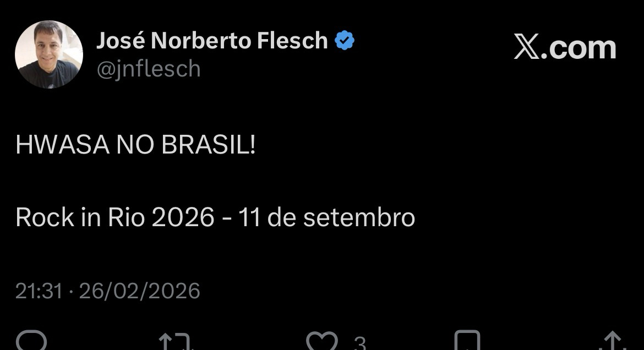Visit the @jnflesch handle
This screenshot has height=350, width=644.
coord(148,69)
